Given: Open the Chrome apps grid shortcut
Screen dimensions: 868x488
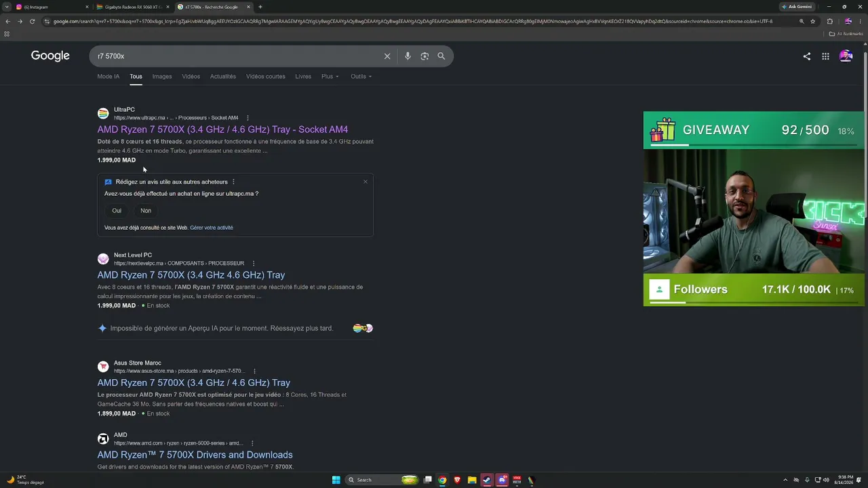Looking at the screenshot, I should coord(7,34).
